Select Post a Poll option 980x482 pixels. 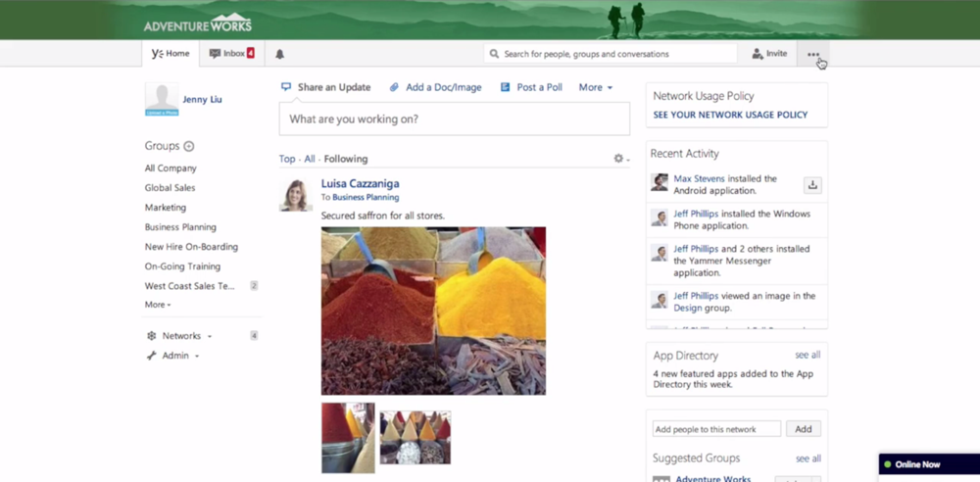[531, 87]
